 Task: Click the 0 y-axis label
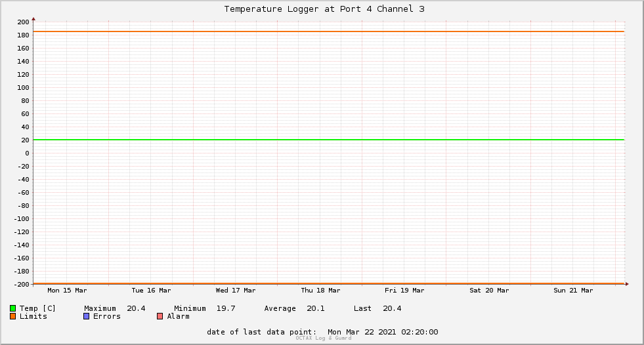(28, 153)
